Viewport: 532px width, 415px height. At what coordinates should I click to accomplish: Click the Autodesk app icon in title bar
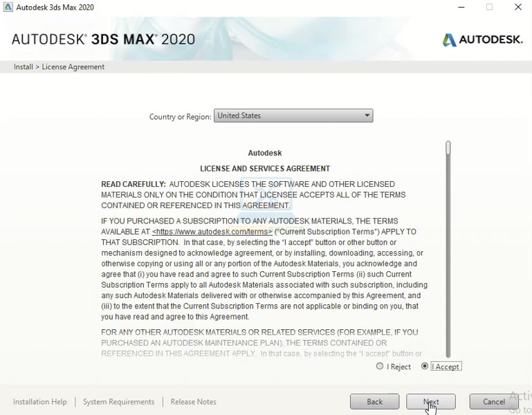click(8, 8)
